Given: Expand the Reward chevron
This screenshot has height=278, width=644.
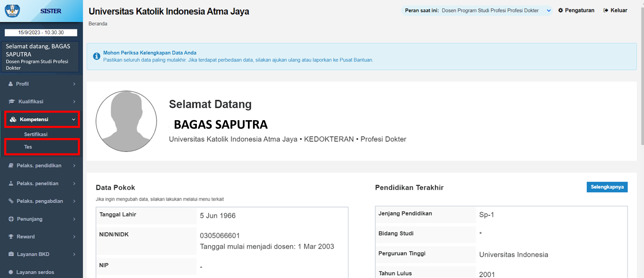Looking at the screenshot, I should [74, 237].
